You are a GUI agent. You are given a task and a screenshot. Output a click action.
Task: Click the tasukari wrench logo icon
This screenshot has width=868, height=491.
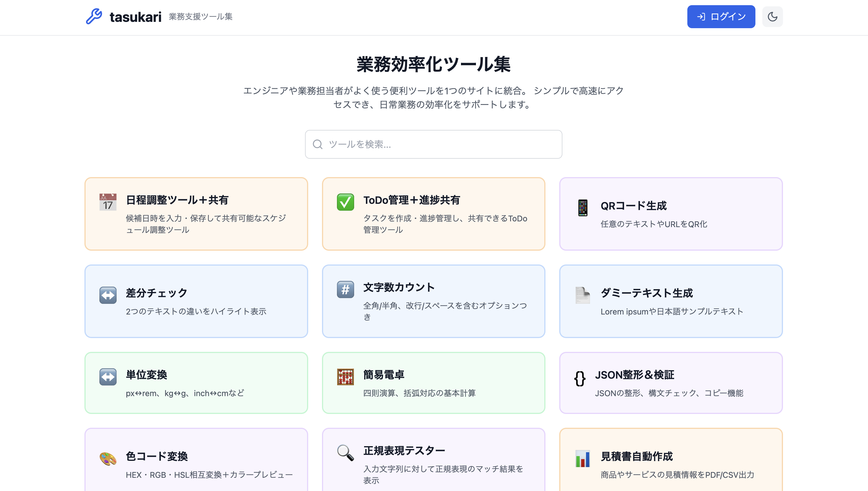pyautogui.click(x=94, y=16)
